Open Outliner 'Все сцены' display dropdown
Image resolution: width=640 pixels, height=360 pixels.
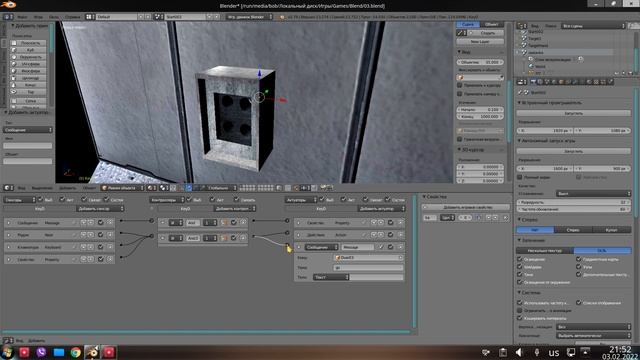(593, 26)
